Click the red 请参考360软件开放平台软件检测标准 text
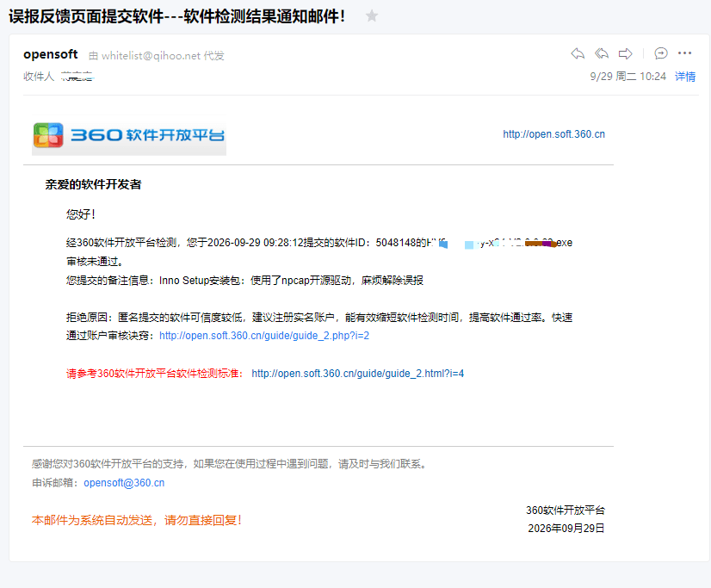The width and height of the screenshot is (711, 588). [x=155, y=373]
